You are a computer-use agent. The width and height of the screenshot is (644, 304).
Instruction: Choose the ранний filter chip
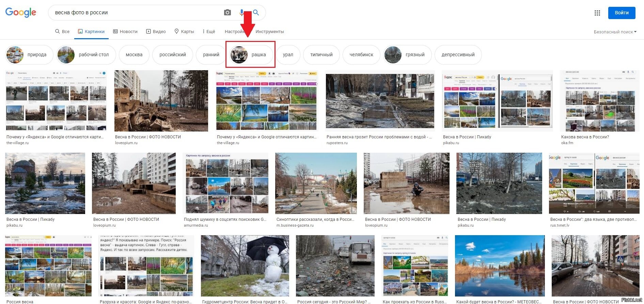211,55
